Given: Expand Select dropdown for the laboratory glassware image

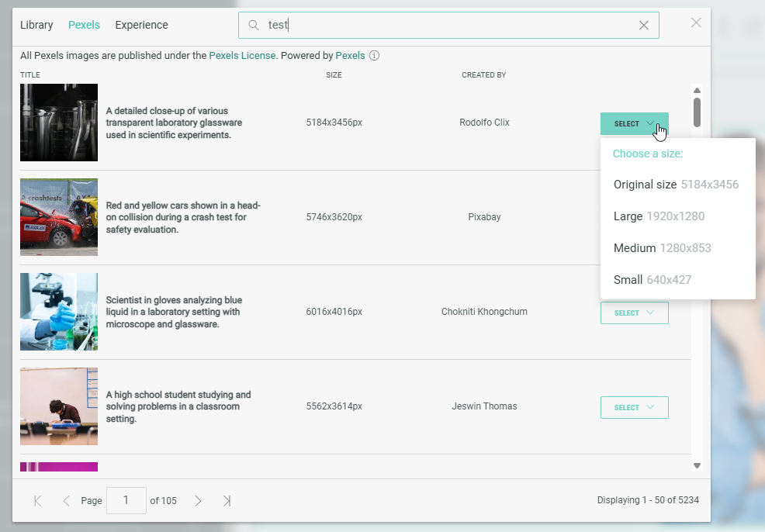Looking at the screenshot, I should point(634,123).
